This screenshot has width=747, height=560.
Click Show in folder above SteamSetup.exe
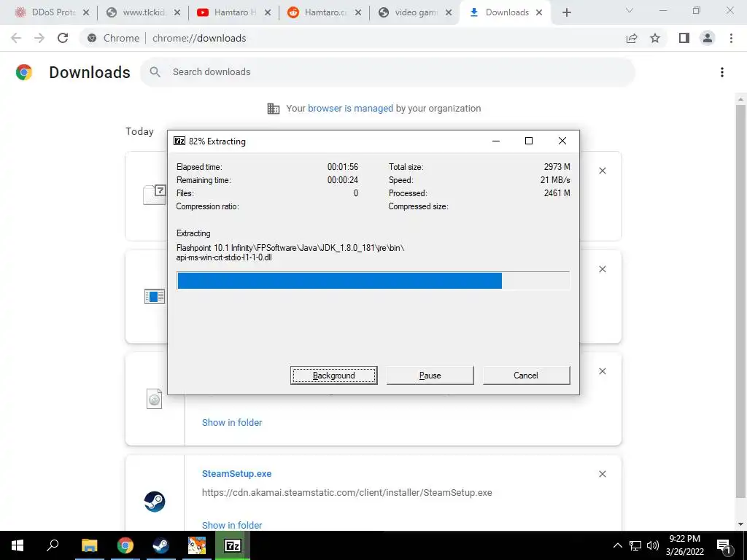[232, 422]
